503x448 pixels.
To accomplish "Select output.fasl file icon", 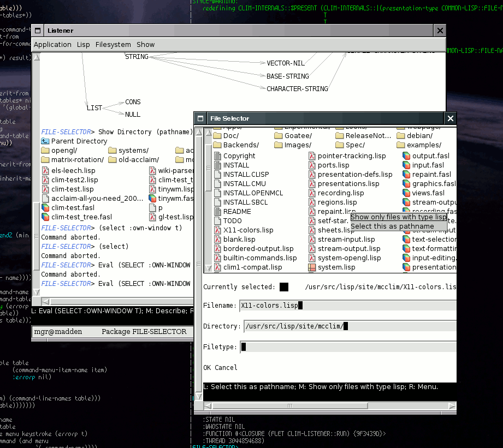I will pyautogui.click(x=406, y=156).
